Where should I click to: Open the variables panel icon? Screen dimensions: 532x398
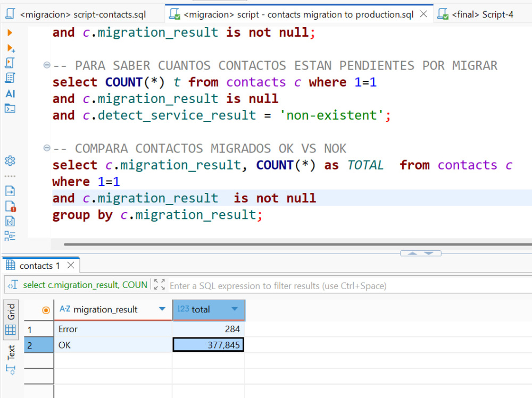click(10, 221)
